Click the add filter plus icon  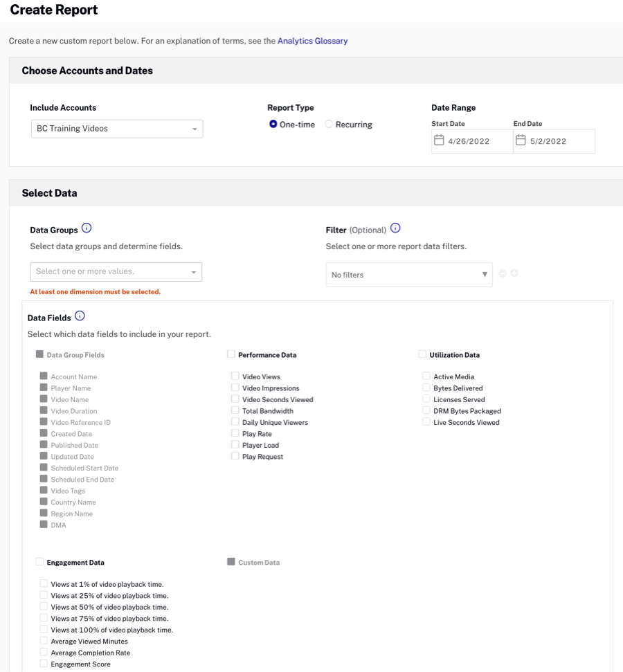pyautogui.click(x=514, y=273)
